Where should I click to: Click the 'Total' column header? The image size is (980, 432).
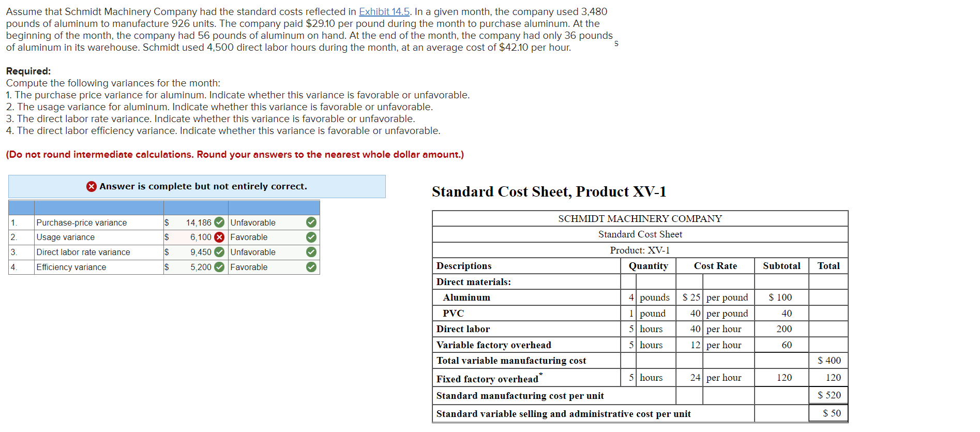click(828, 266)
